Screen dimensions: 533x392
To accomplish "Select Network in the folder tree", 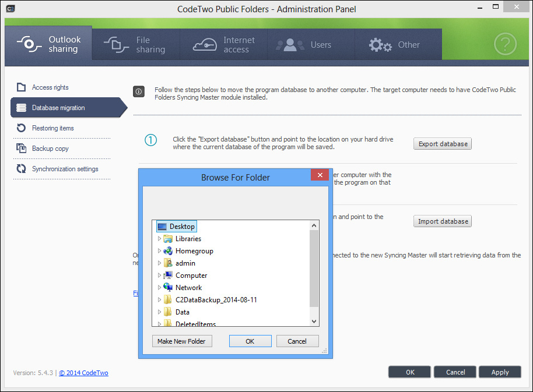I will tap(189, 288).
